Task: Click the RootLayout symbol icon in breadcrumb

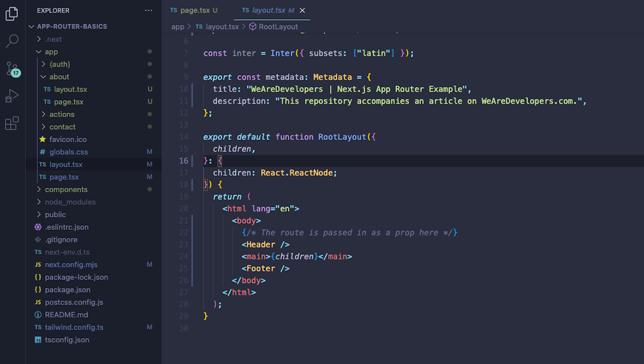Action: (x=253, y=27)
